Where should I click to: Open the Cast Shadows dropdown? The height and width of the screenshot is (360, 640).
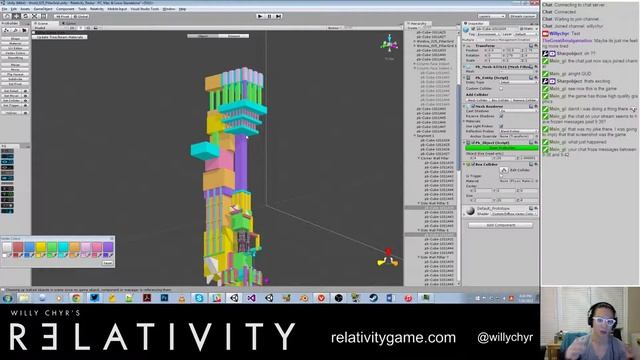point(518,111)
